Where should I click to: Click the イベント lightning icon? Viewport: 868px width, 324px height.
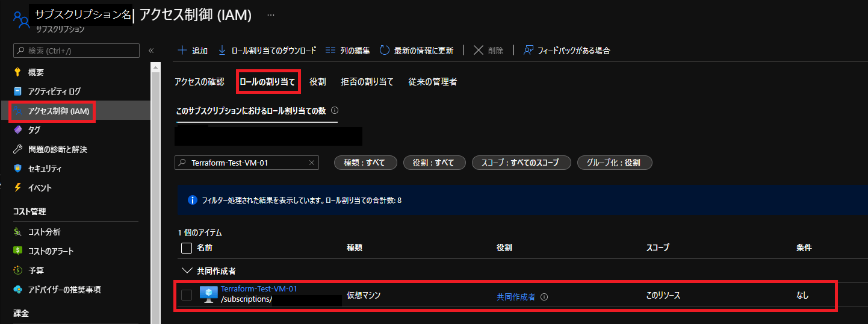pyautogui.click(x=17, y=188)
